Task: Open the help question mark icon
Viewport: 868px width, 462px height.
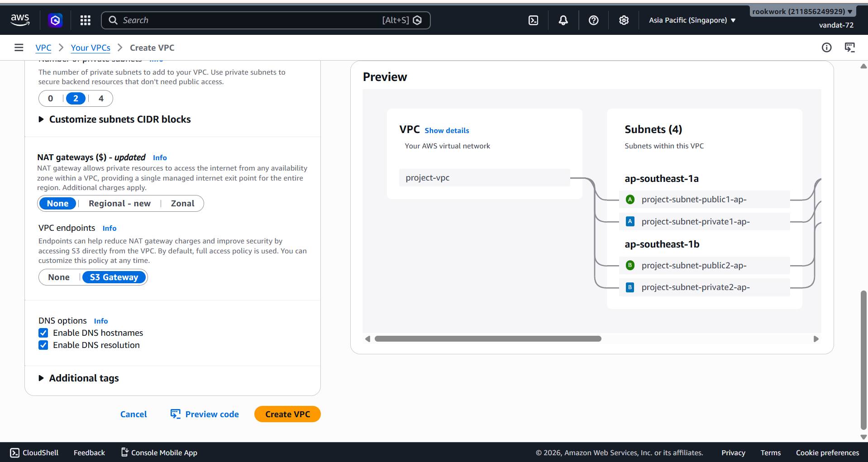Action: (x=594, y=20)
